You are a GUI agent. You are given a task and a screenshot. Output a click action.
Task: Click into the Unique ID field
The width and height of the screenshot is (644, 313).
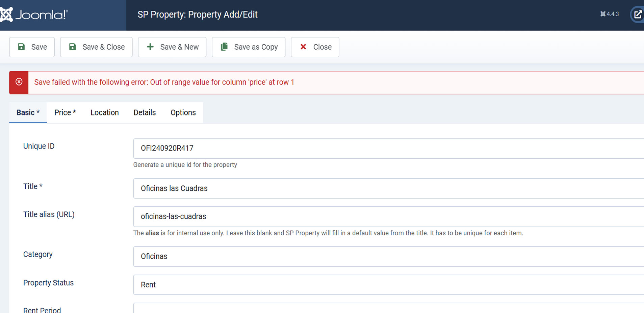click(x=388, y=148)
